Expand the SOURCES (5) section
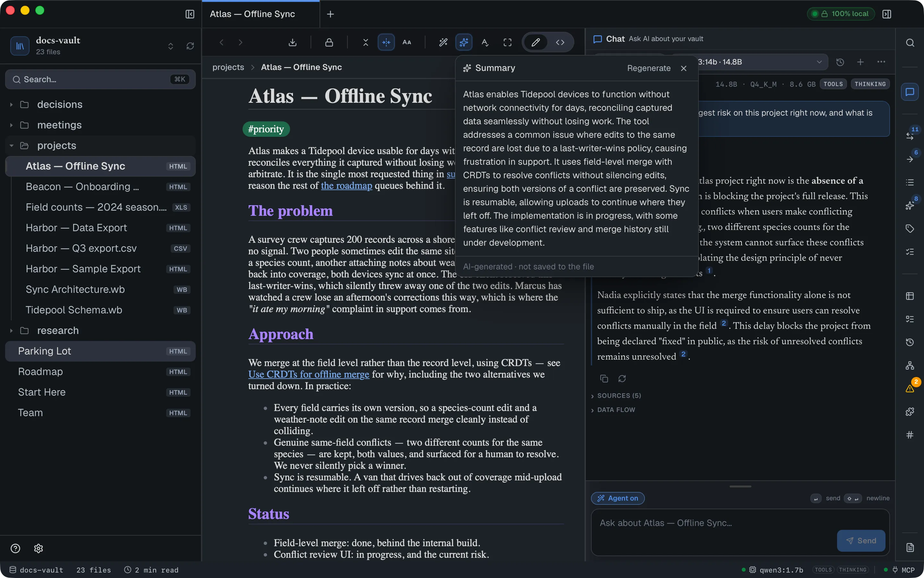The height and width of the screenshot is (578, 924). [x=616, y=396]
